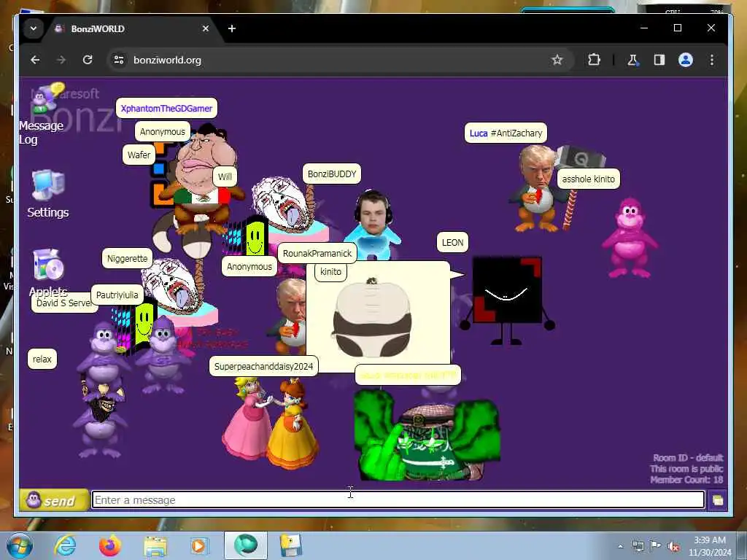This screenshot has width=747, height=560.
Task: Open Windows Explorer folder on taskbar
Action: (x=155, y=545)
